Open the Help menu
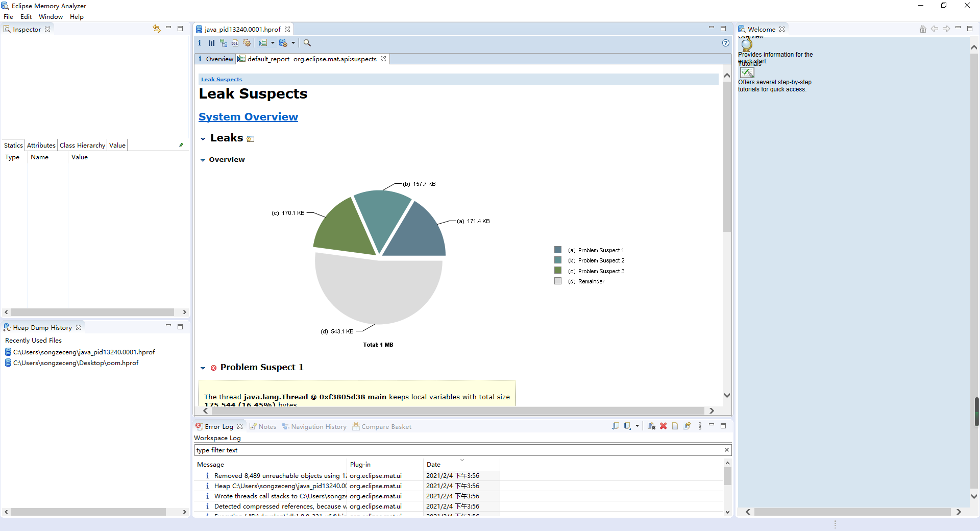The image size is (980, 531). pyautogui.click(x=77, y=16)
